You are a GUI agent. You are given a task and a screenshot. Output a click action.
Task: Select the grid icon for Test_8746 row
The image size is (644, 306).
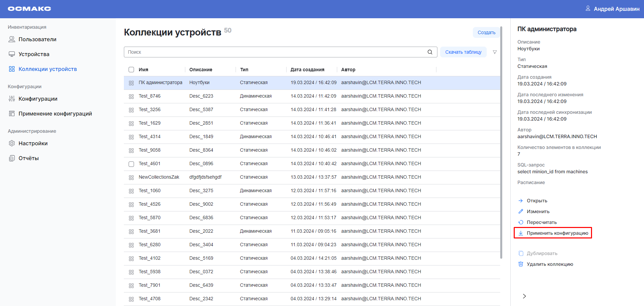pyautogui.click(x=131, y=96)
